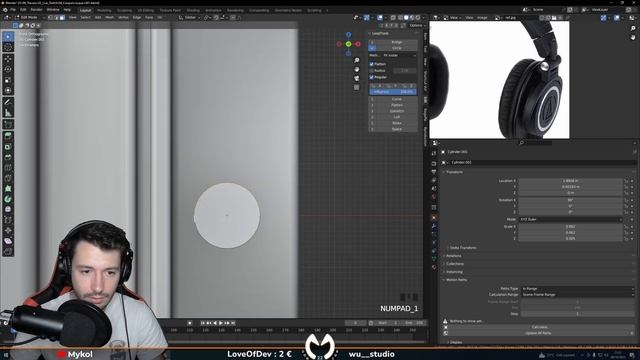This screenshot has width=640, height=360.
Task: Enable face select mode
Action: tap(62, 18)
